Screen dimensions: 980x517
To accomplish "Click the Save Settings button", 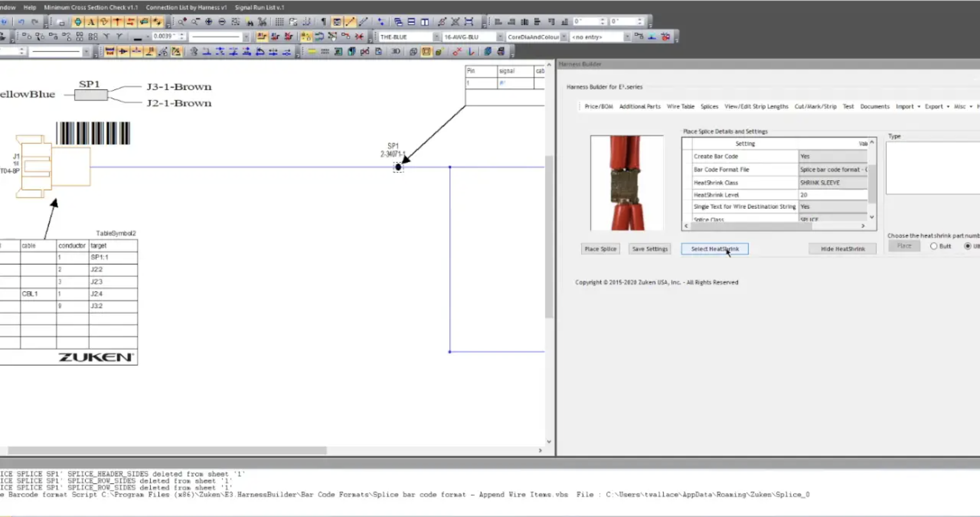I will point(650,249).
